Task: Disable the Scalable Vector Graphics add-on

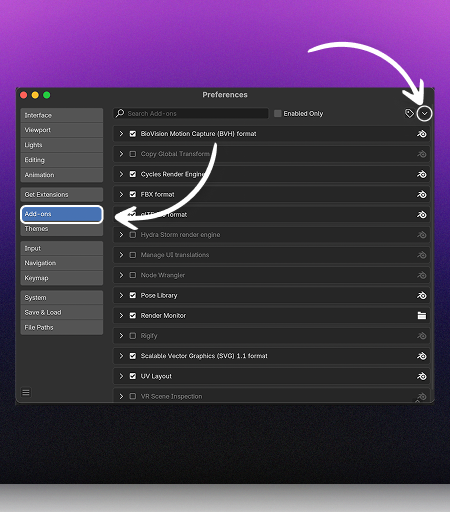Action: [133, 356]
